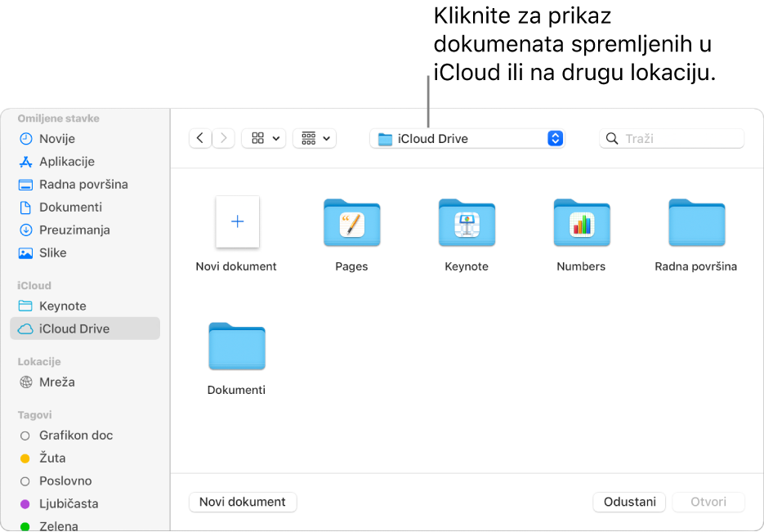764x532 pixels.
Task: Open Mreža under Lokacije
Action: click(85, 382)
